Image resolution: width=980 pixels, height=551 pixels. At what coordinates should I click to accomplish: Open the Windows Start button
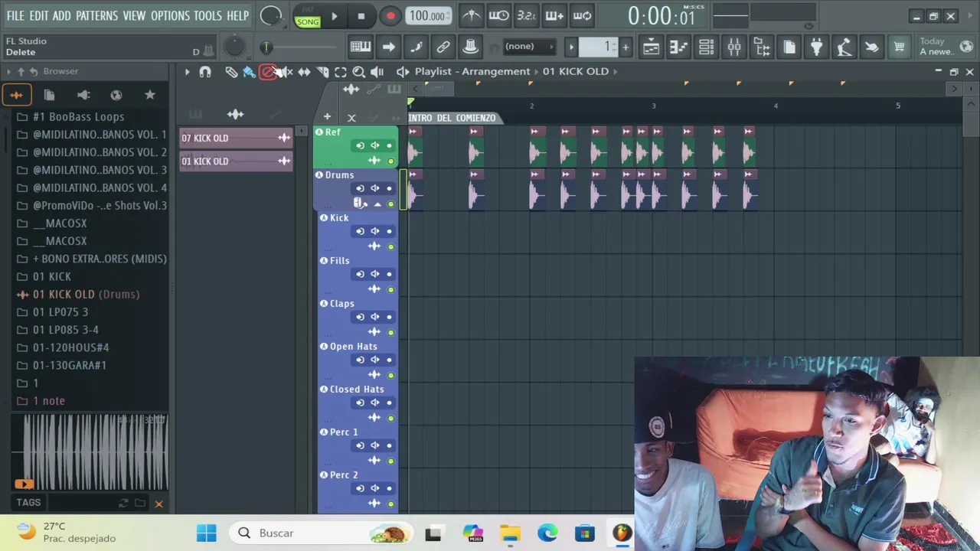[207, 533]
